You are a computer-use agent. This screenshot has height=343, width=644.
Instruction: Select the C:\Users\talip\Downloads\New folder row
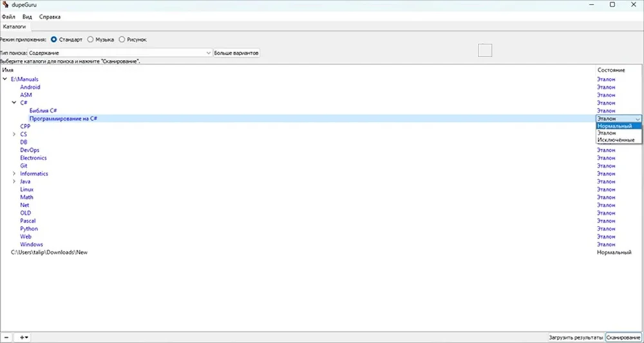coord(49,252)
